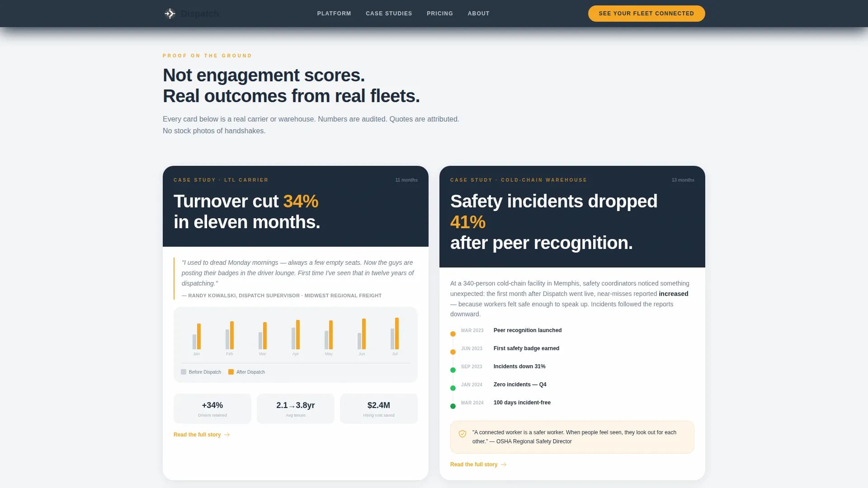Screen dimensions: 868x488
Task: Click the orange Jul bar in the turnover chart
Action: (396, 334)
